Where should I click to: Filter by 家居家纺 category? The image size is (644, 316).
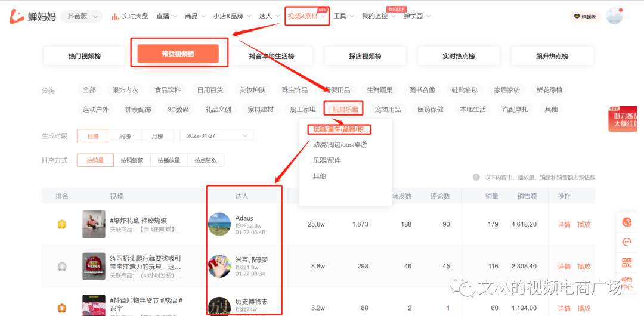(507, 90)
